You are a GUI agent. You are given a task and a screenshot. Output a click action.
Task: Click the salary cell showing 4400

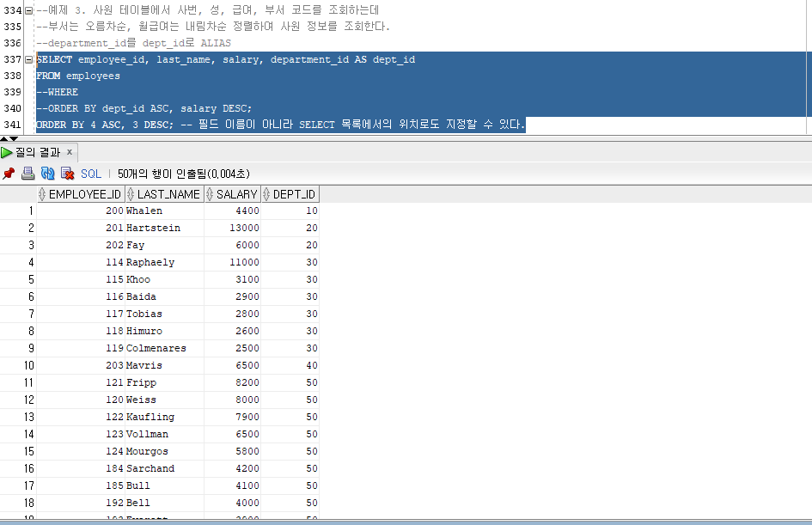click(x=233, y=211)
